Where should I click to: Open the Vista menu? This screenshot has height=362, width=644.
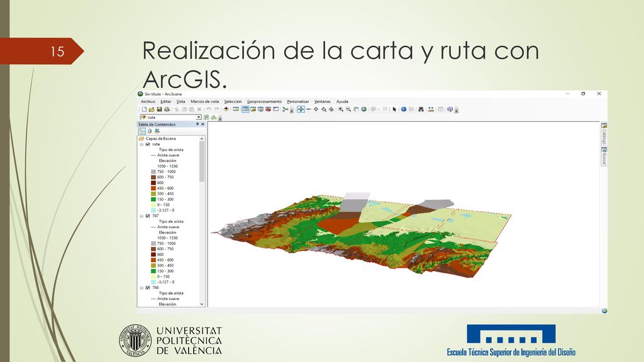click(180, 101)
